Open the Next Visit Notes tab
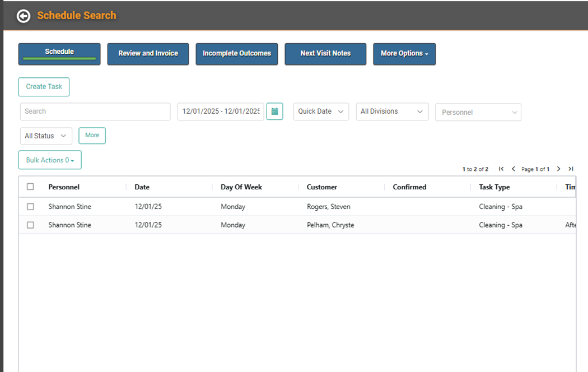This screenshot has width=588, height=372. [325, 54]
